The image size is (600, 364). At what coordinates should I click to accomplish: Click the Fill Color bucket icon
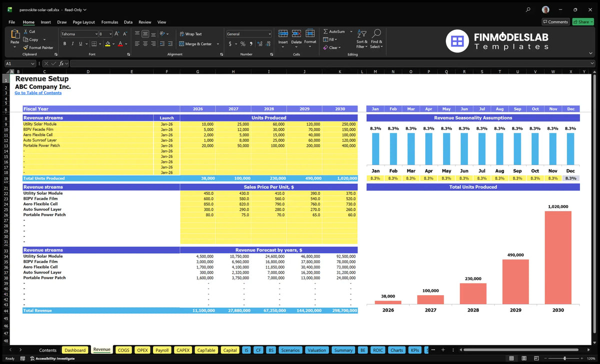pos(107,44)
